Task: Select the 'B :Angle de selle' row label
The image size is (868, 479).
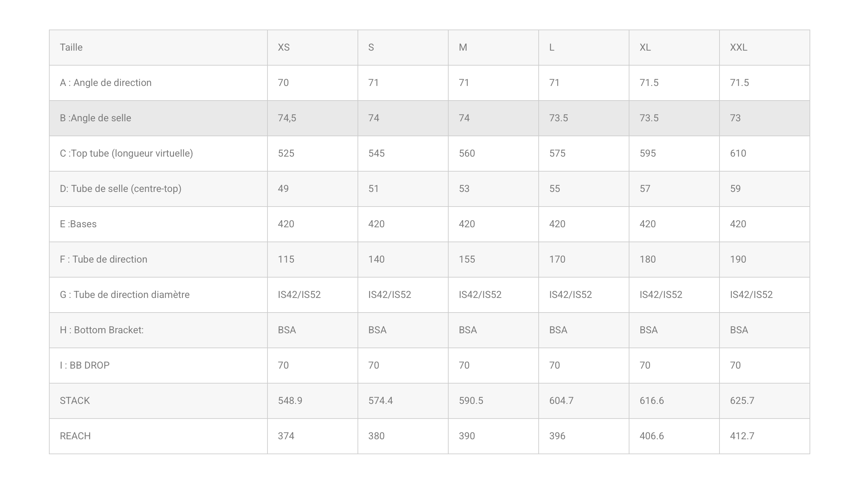Action: 96,118
